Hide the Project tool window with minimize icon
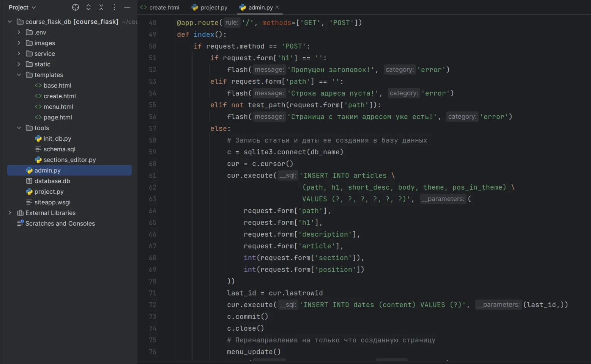The image size is (591, 364). 127,7
